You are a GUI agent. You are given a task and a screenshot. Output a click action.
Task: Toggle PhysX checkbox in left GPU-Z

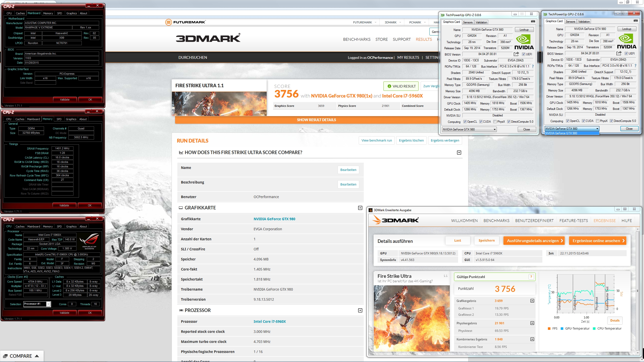[495, 122]
